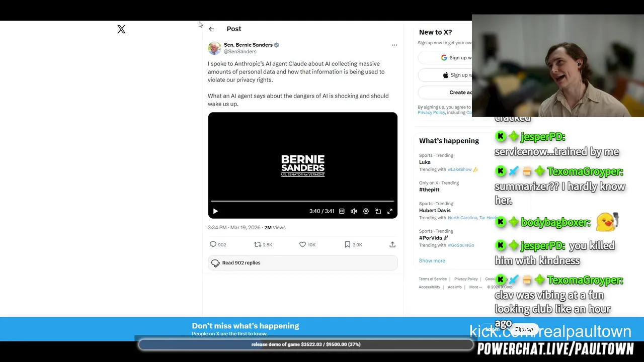The image size is (644, 362).
Task: Share the post via share icon
Action: click(x=392, y=244)
